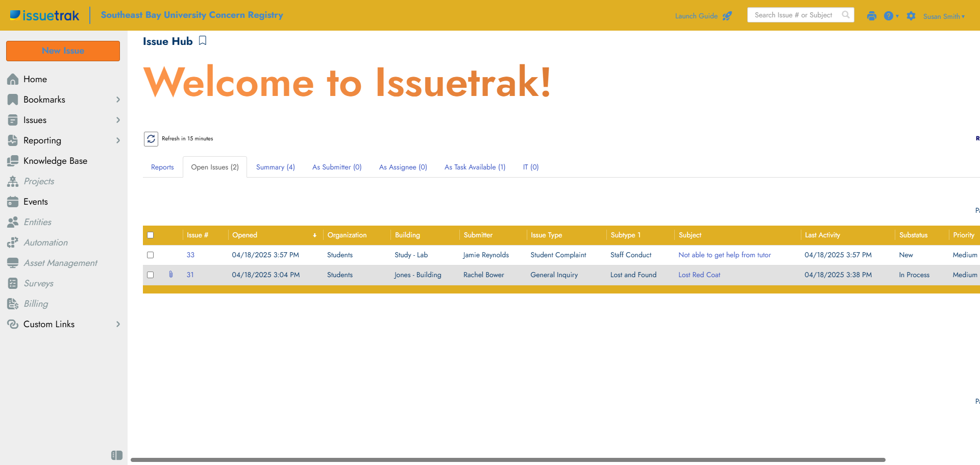Click the printer icon in header

(x=872, y=16)
